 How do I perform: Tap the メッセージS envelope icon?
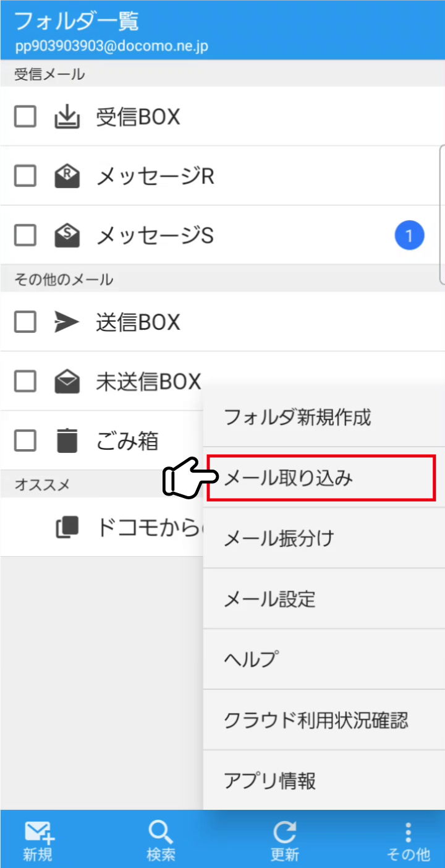(x=67, y=235)
